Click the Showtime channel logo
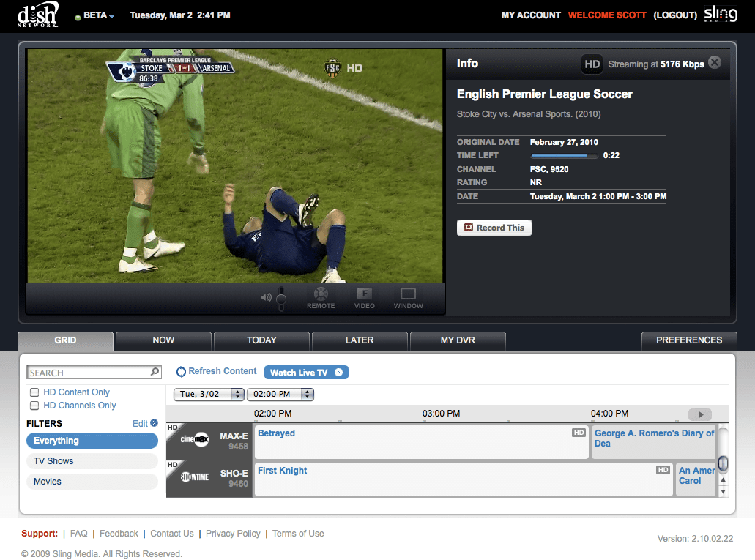This screenshot has width=755, height=560. click(x=195, y=477)
